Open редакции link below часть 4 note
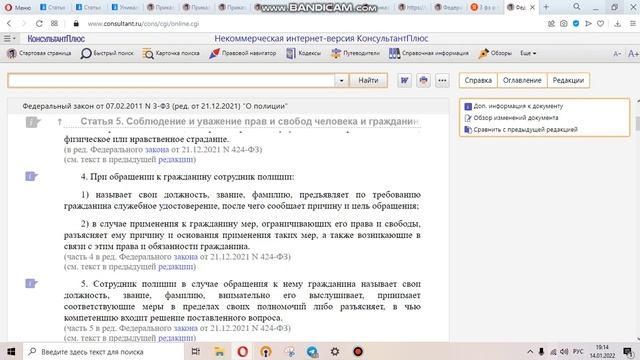Screen dimensions: 640x360 [x=176, y=267]
